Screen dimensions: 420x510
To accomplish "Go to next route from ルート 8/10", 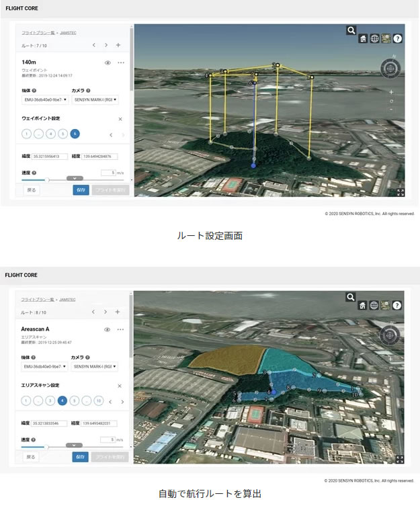I will click(x=106, y=312).
